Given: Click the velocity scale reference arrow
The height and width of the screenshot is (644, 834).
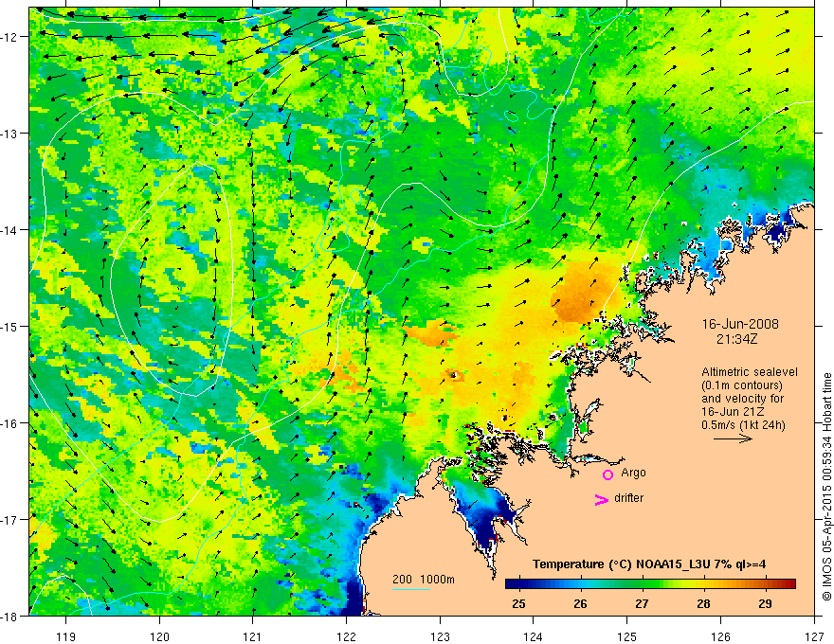Looking at the screenshot, I should pos(733,438).
